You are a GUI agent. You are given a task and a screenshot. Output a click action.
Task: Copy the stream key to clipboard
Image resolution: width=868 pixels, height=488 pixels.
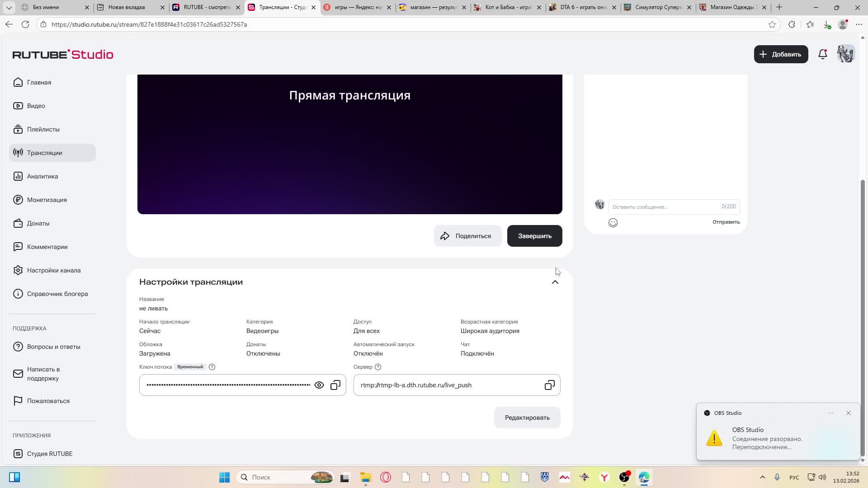coord(335,385)
